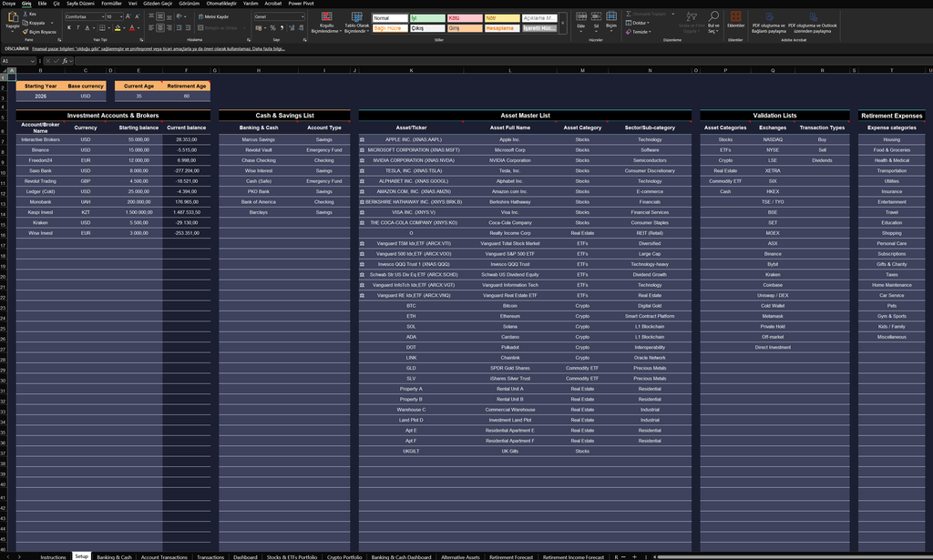The image size is (933, 560).
Task: Increase font size with larger A icon
Action: (128, 16)
